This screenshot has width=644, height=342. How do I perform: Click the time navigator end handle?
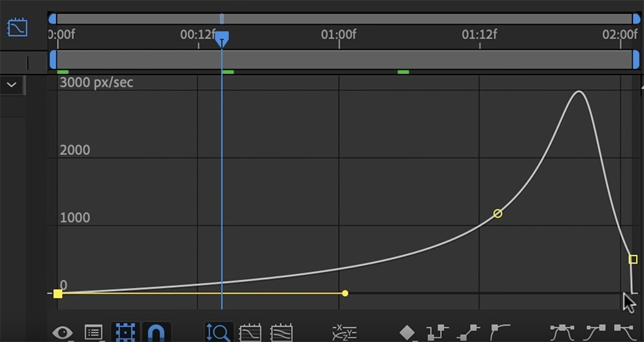click(636, 19)
